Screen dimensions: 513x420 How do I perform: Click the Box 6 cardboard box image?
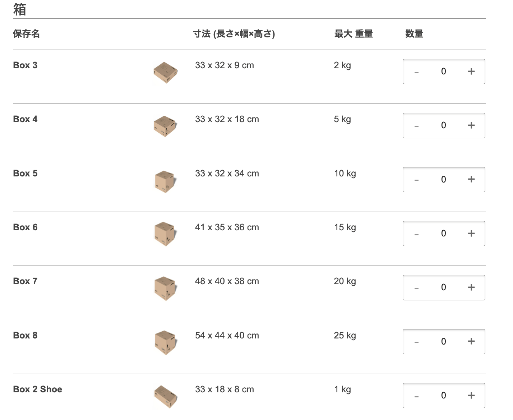point(165,234)
